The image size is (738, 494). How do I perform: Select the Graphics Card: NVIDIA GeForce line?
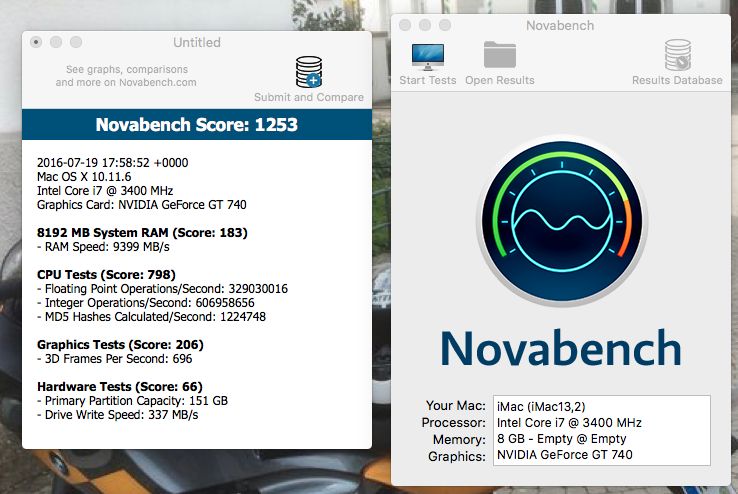(x=142, y=205)
